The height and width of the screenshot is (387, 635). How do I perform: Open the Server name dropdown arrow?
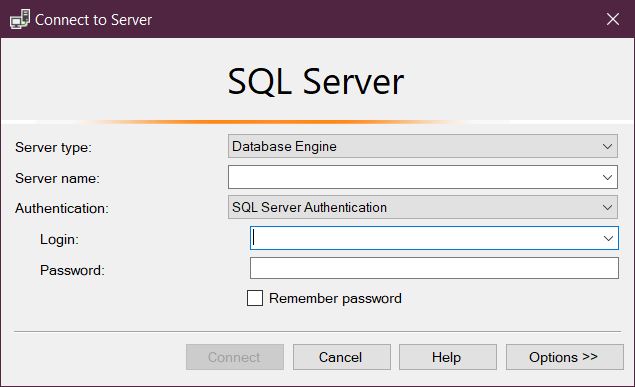click(x=607, y=177)
